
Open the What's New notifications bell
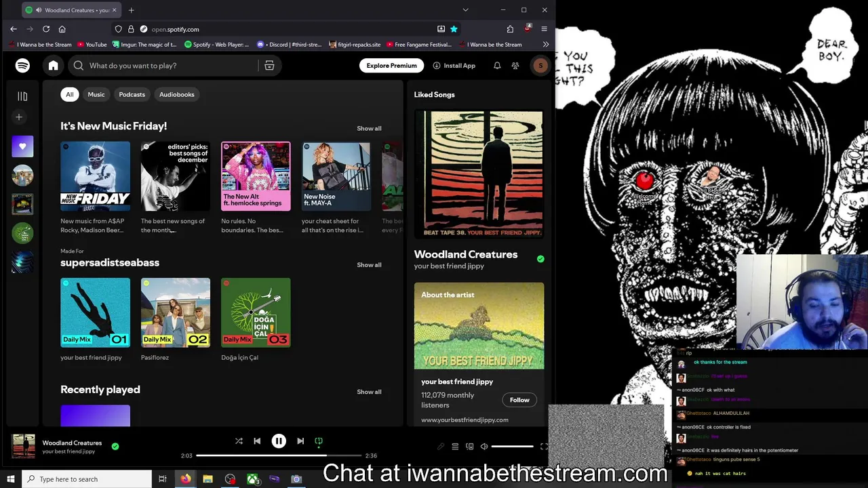pyautogui.click(x=497, y=66)
